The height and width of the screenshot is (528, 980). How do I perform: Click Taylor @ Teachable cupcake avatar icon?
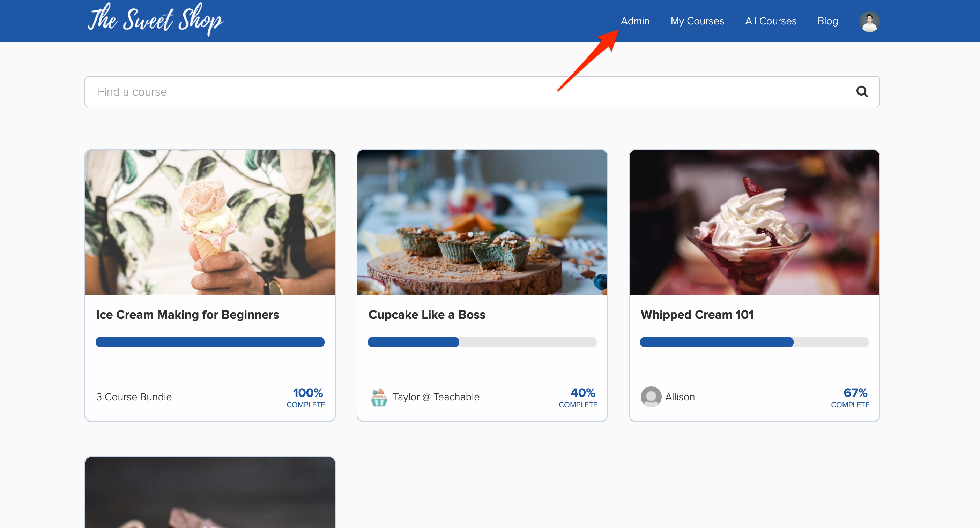(379, 397)
